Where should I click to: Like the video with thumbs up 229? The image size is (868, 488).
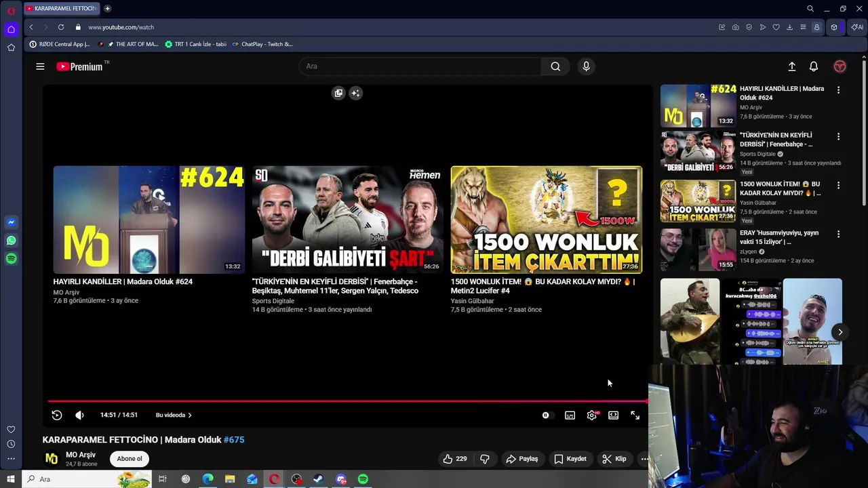point(454,459)
